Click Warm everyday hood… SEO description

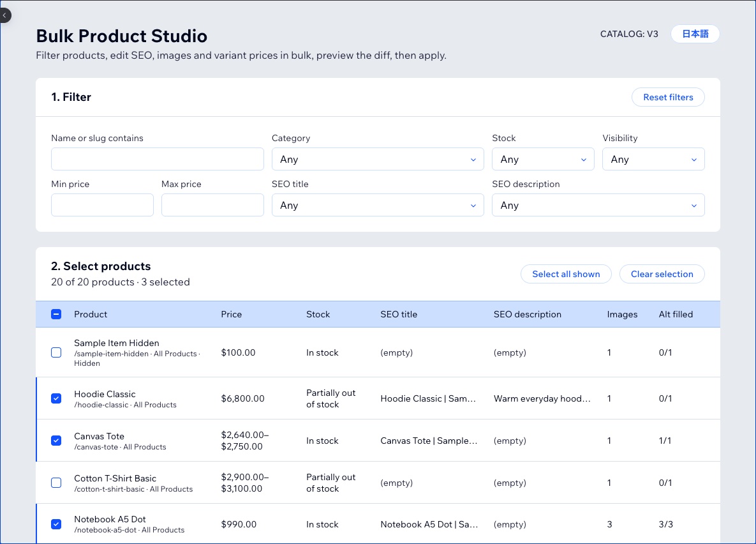coord(542,398)
